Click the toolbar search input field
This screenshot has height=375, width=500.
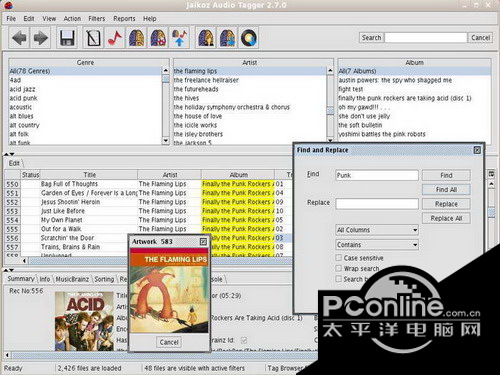click(426, 38)
